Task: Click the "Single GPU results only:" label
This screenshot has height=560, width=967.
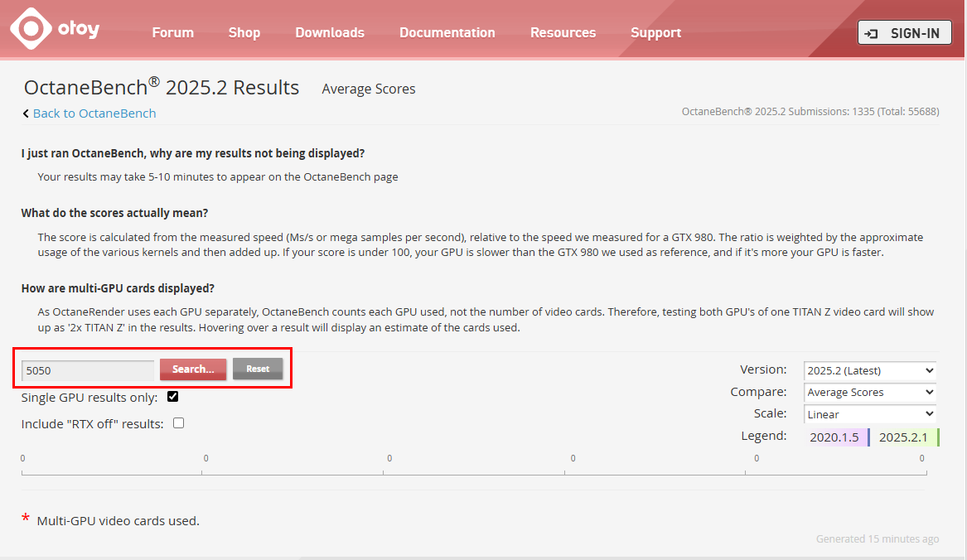Action: coord(89,398)
